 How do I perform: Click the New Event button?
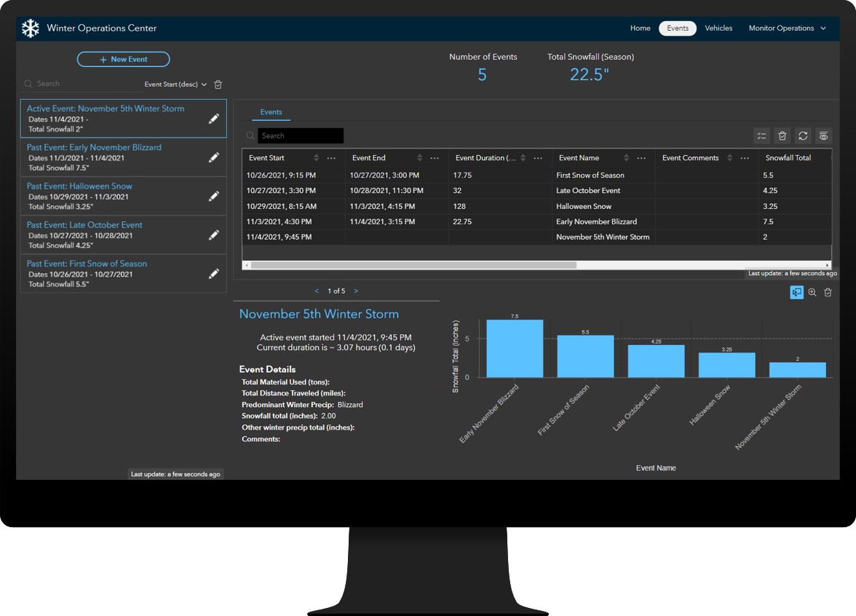click(123, 59)
